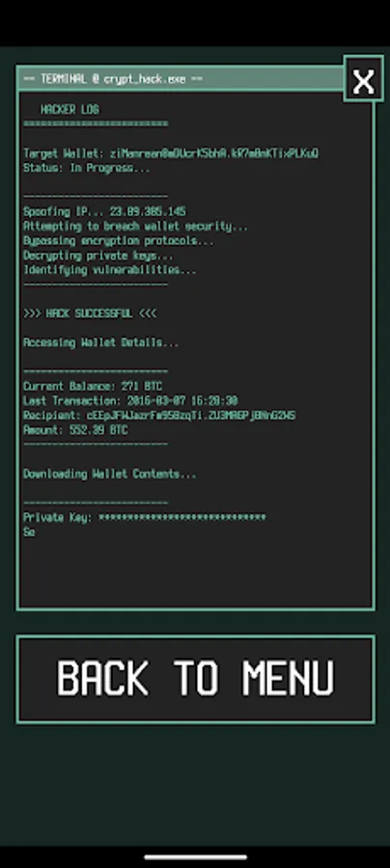This screenshot has width=390, height=868.
Task: Tap the HACK SUCCESSFUL banner
Action: click(x=90, y=313)
